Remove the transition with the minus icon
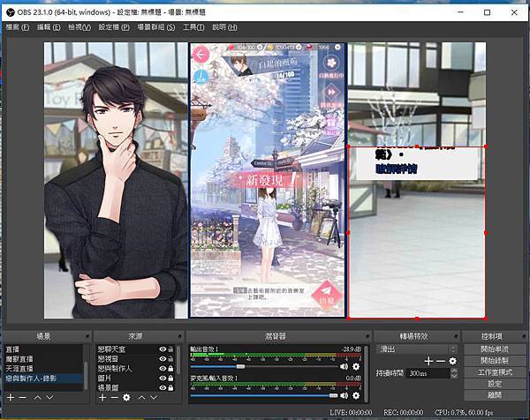 tap(441, 361)
